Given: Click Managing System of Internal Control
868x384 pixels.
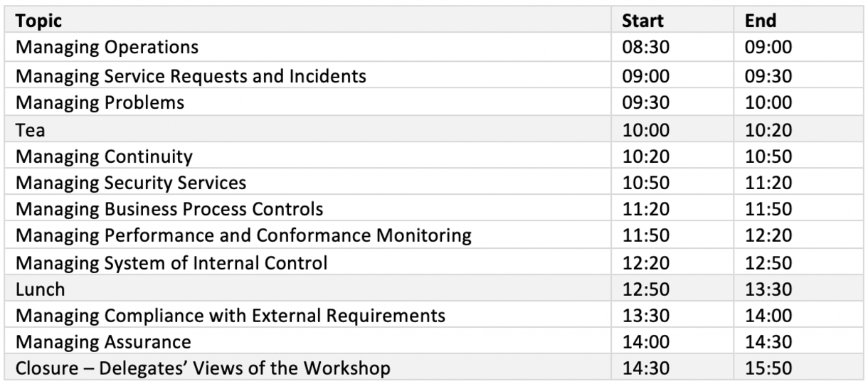Looking at the screenshot, I should pyautogui.click(x=171, y=263).
